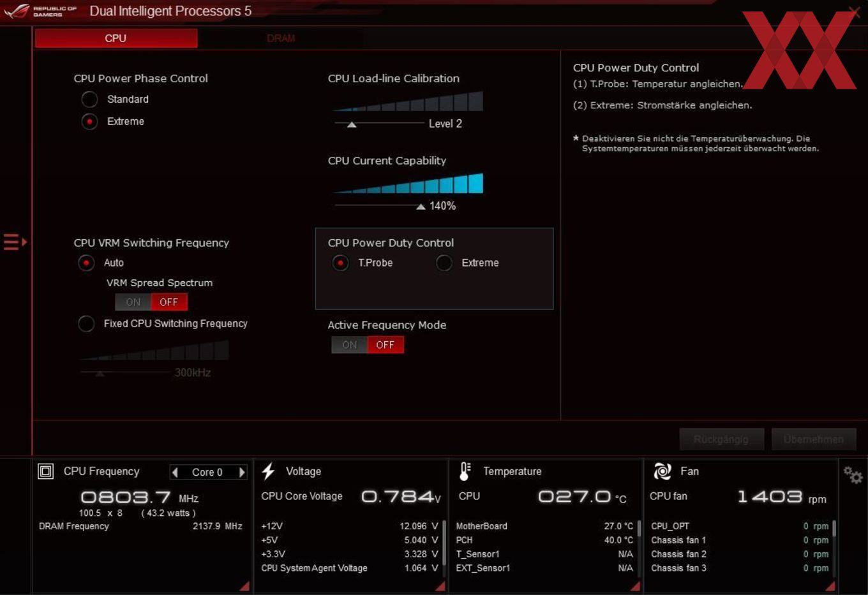Expand the Temperature panel corner arrow
This screenshot has height=595, width=868.
[635, 586]
